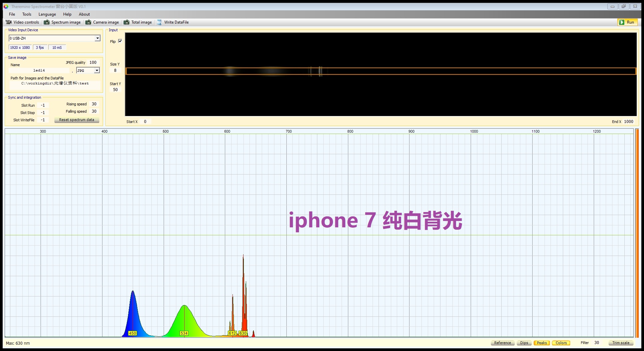The width and height of the screenshot is (644, 351).
Task: Click the 10 mS exposure field
Action: click(x=57, y=48)
